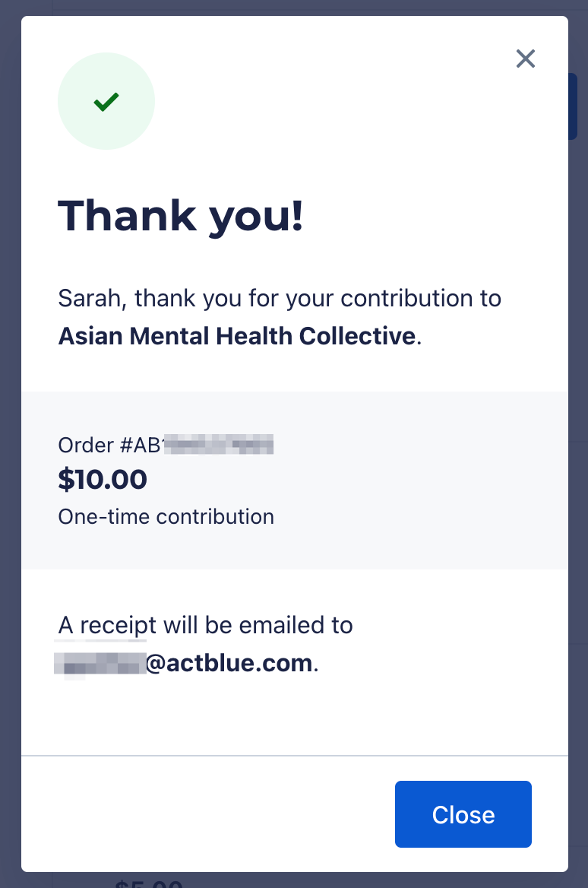Image resolution: width=588 pixels, height=888 pixels.
Task: Click the 'Thank you!' heading
Action: [181, 216]
